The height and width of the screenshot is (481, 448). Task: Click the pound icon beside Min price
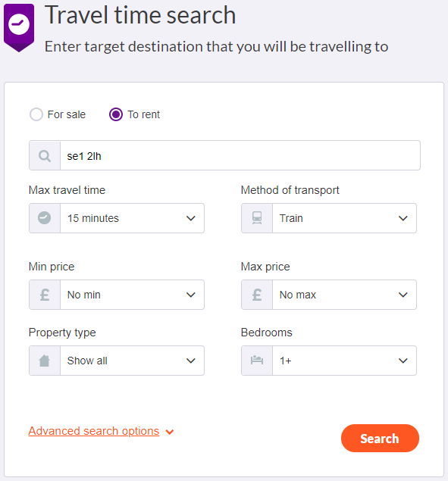(x=45, y=295)
